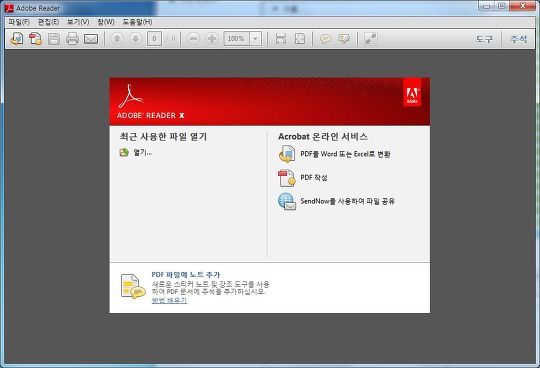Click the 100% zoom value field
540x368 pixels.
(x=236, y=39)
